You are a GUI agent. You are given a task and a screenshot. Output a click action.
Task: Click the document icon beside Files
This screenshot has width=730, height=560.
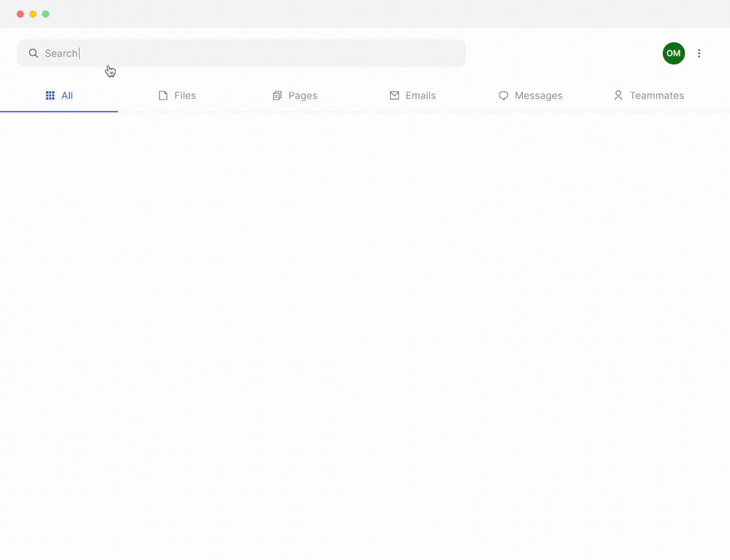tap(162, 95)
